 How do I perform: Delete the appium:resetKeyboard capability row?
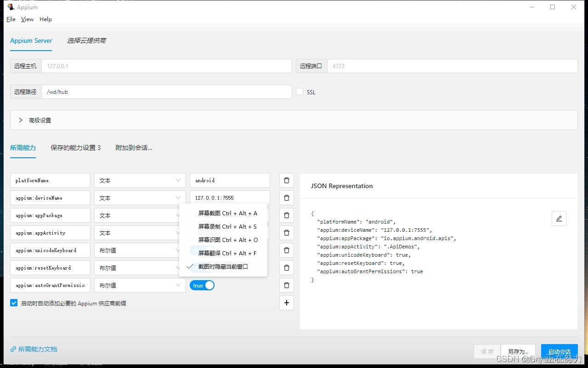(x=287, y=268)
